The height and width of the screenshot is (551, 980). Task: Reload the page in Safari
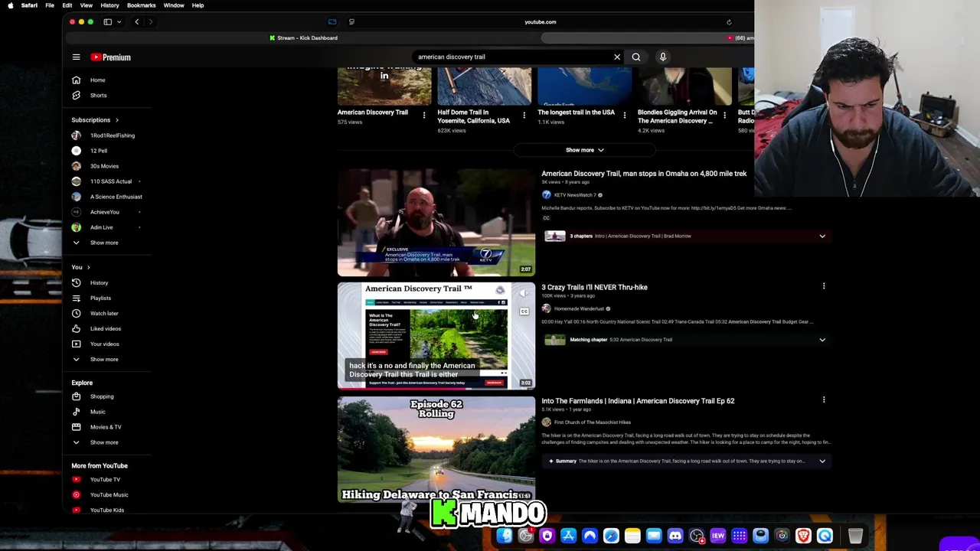click(729, 22)
